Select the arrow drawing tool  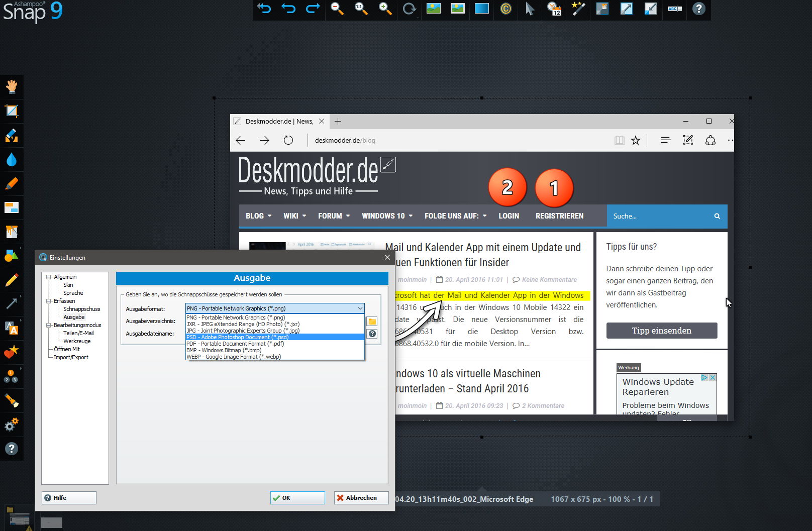pos(12,303)
